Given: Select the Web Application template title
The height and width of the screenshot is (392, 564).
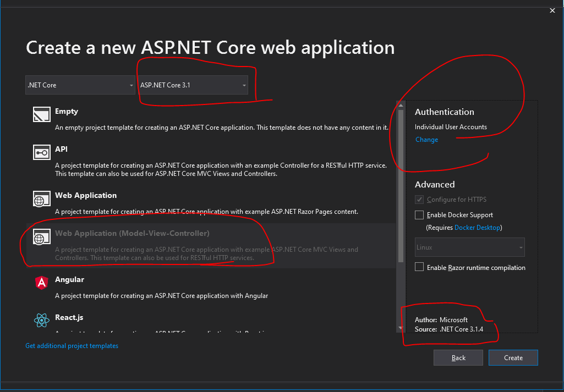Looking at the screenshot, I should [86, 196].
